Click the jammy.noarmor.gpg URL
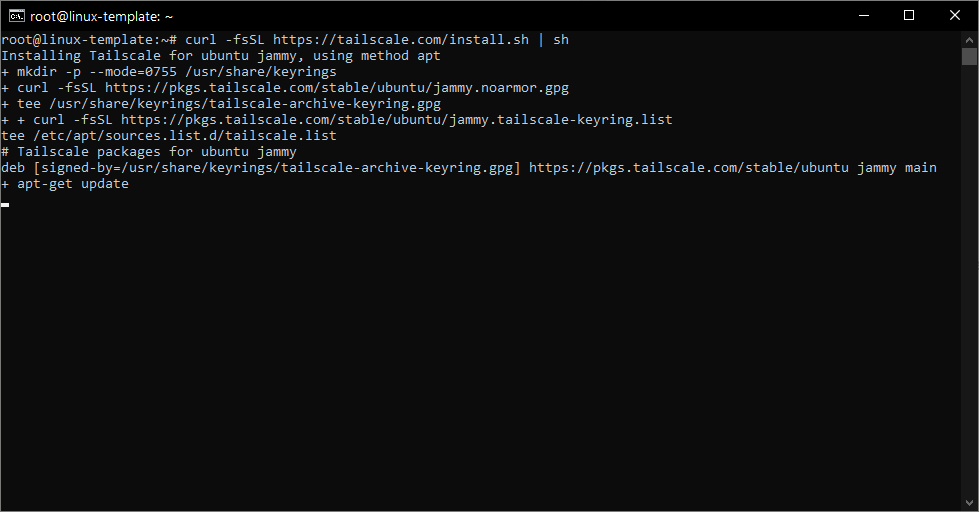Viewport: 979px width, 512px height. pos(336,88)
